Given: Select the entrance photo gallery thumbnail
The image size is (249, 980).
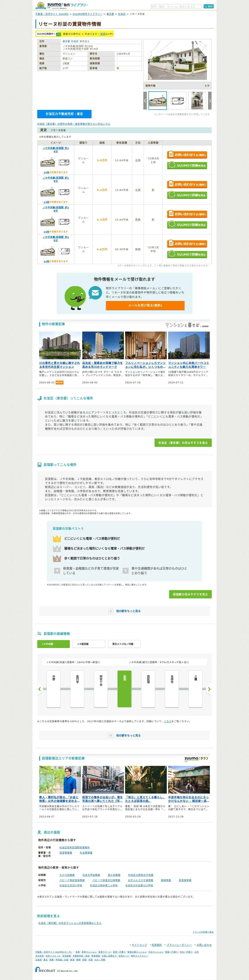Looking at the screenshot, I should coord(197,101).
